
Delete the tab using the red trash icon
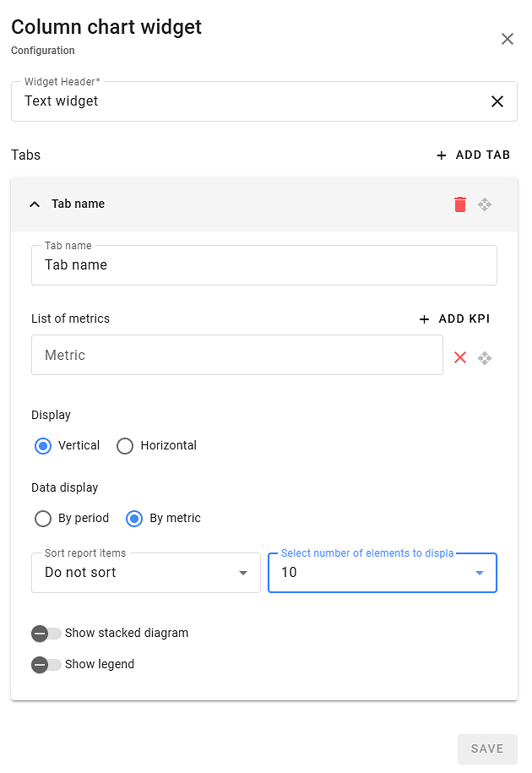click(x=459, y=204)
